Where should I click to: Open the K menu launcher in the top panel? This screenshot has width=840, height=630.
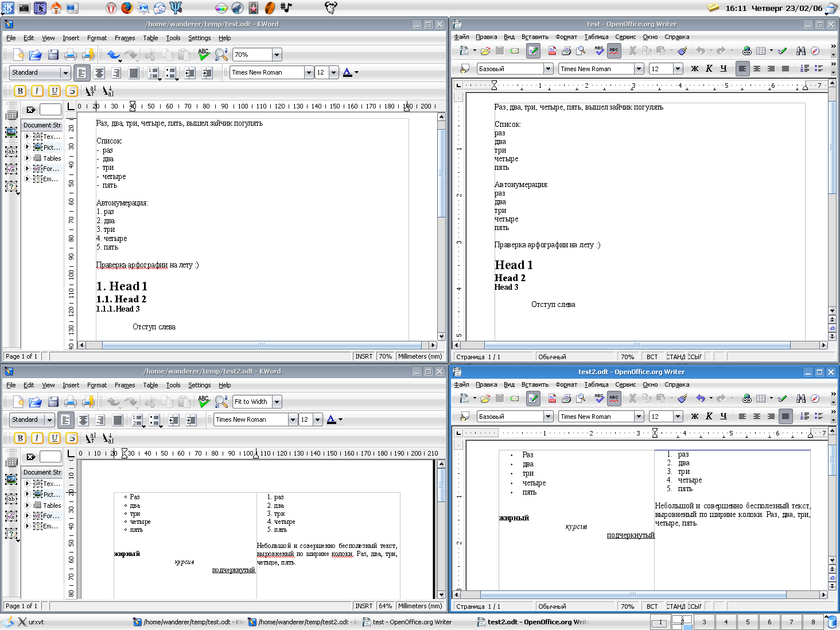coord(8,7)
